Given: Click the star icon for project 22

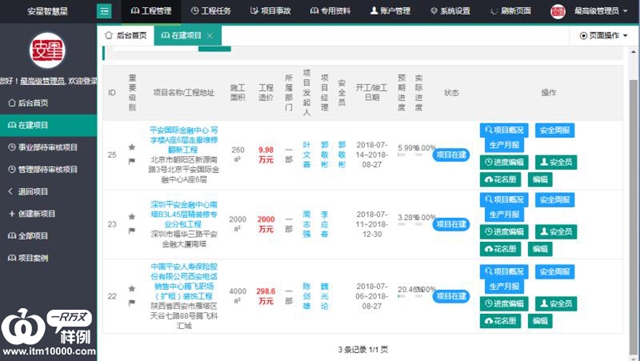Looking at the screenshot, I should coord(132,289).
